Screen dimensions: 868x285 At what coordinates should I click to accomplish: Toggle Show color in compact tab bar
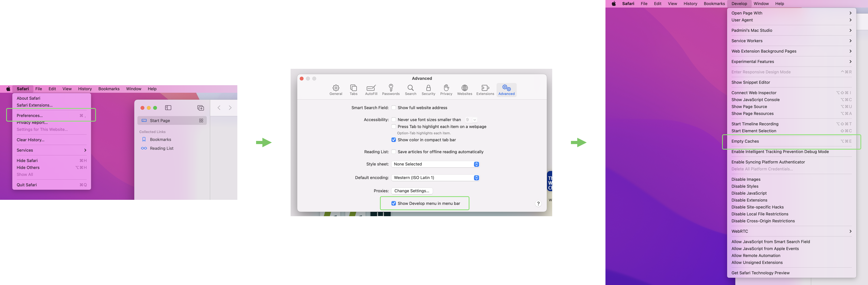click(x=393, y=140)
